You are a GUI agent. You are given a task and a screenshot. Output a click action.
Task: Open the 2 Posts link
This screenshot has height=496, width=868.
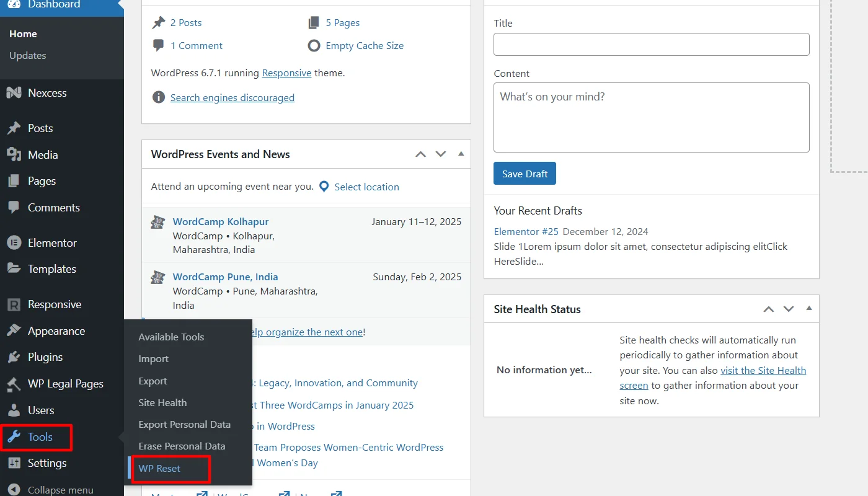(186, 23)
